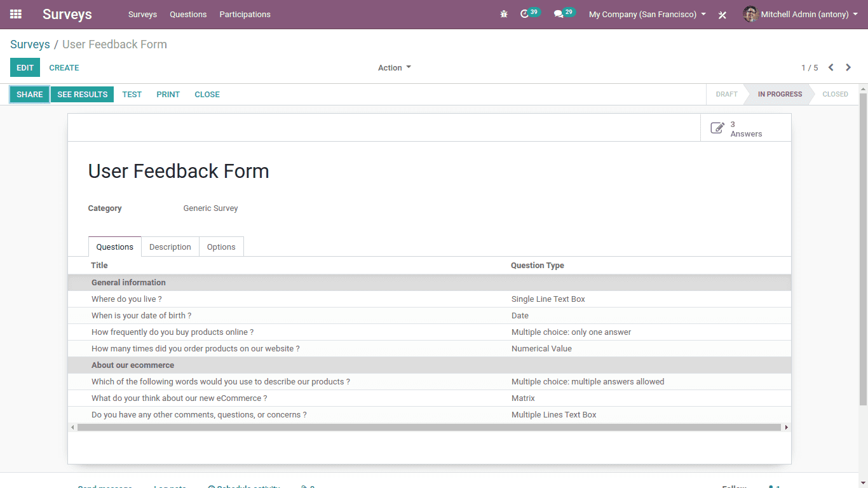Select the In Progress status stage
Image resolution: width=868 pixels, height=488 pixels.
[780, 94]
